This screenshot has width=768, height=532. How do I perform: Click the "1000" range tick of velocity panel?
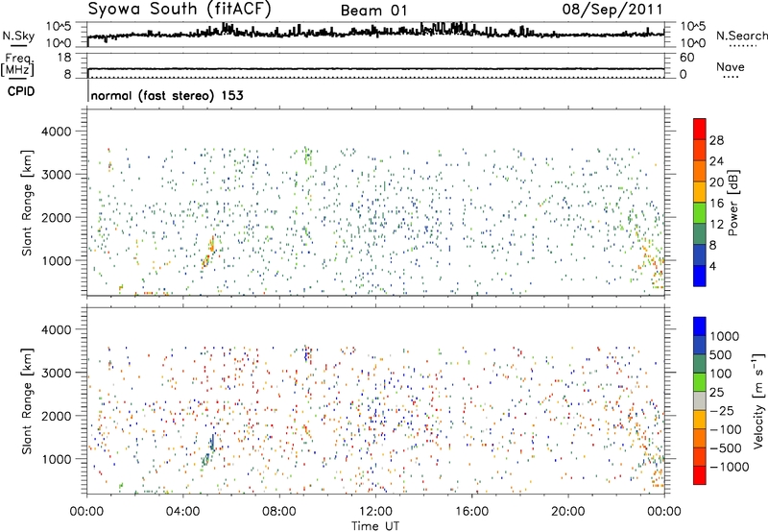coord(56,459)
